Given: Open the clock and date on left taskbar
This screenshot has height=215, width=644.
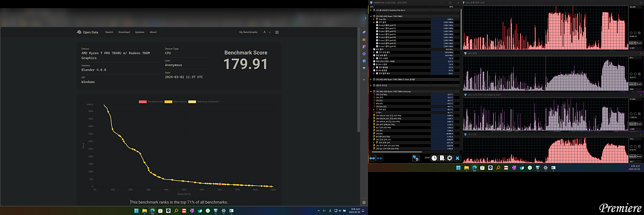Looking at the screenshot, I should [355, 211].
